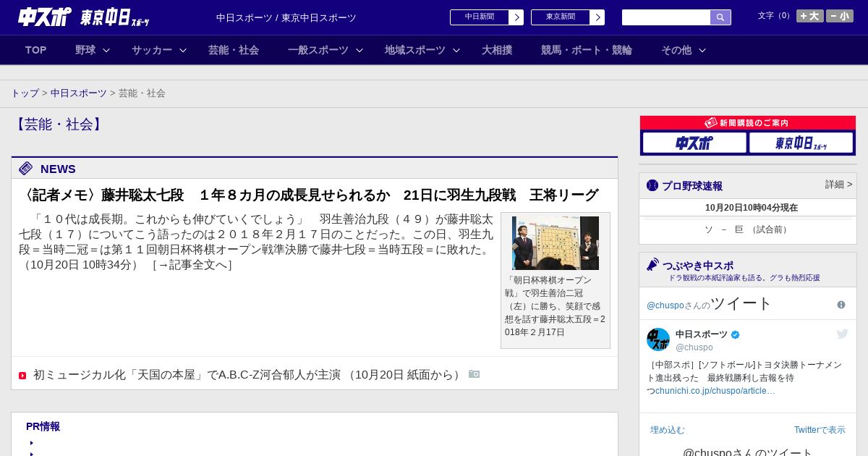Open プロ野球速報 heading link

click(x=692, y=186)
